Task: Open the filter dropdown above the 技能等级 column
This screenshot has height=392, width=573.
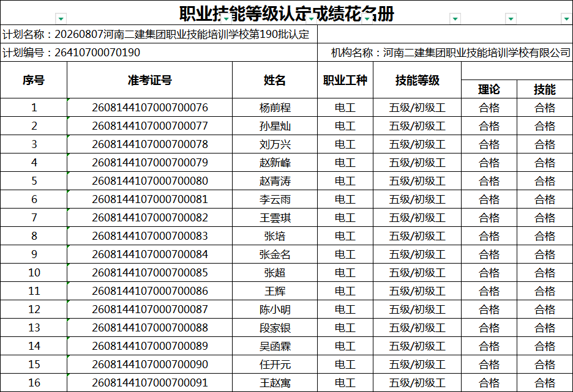Action: 455,18
